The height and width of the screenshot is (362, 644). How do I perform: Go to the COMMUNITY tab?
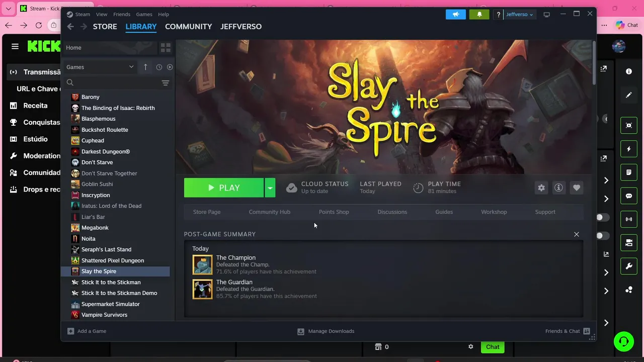pos(188,27)
